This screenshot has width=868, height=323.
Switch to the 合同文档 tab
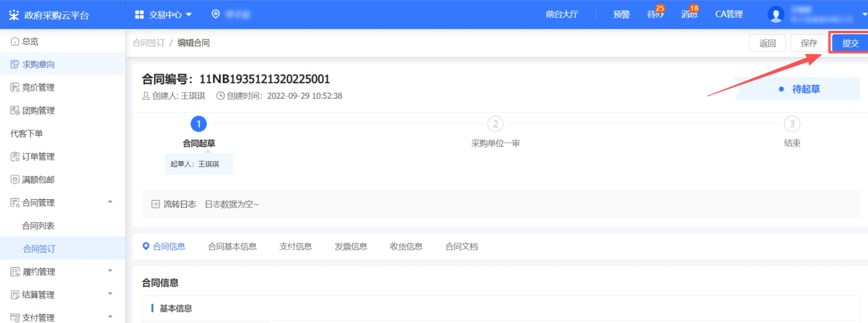(x=462, y=246)
